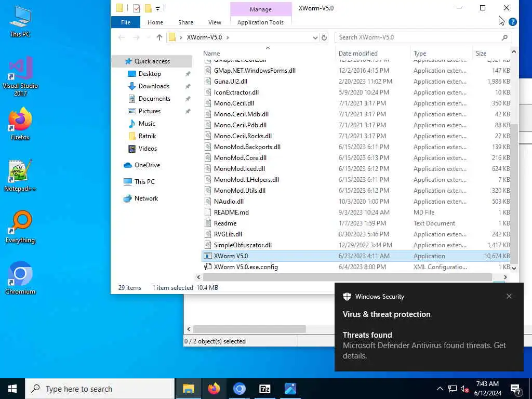Select the Readme text document
The width and height of the screenshot is (532, 399).
(x=225, y=223)
